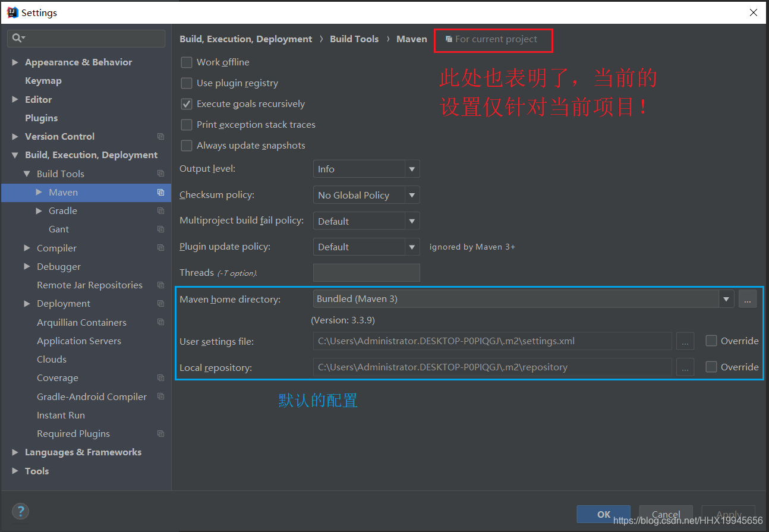Expand the Gradle subtree arrow
This screenshot has width=769, height=532.
39,211
